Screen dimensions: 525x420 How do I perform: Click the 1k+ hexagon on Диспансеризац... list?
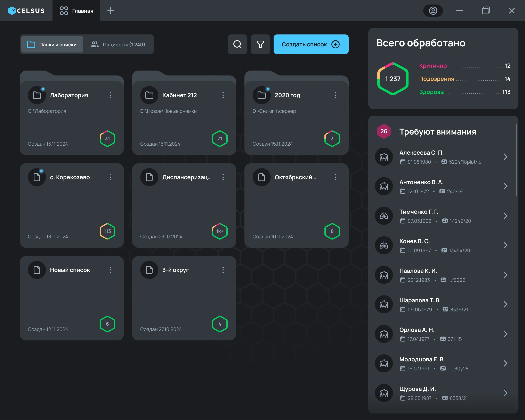(x=220, y=231)
